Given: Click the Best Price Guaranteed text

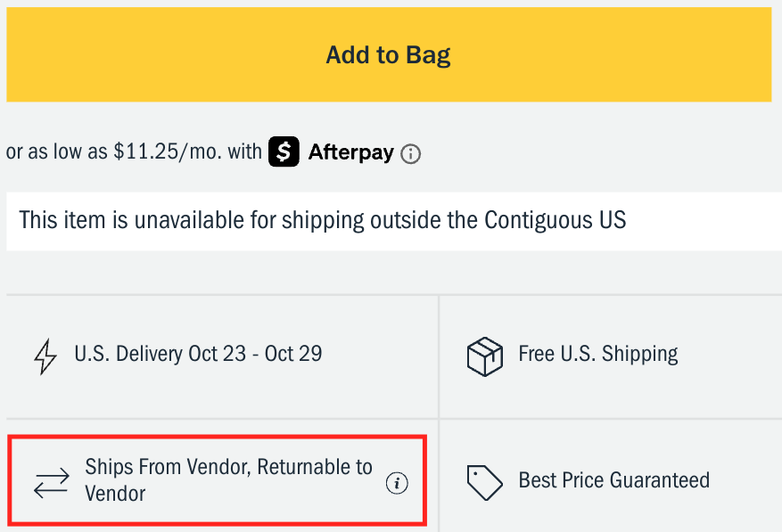Looking at the screenshot, I should [x=613, y=481].
